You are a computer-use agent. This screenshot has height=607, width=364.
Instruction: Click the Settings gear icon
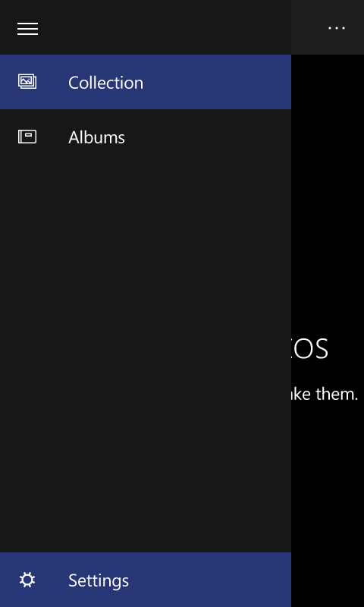[x=27, y=580]
